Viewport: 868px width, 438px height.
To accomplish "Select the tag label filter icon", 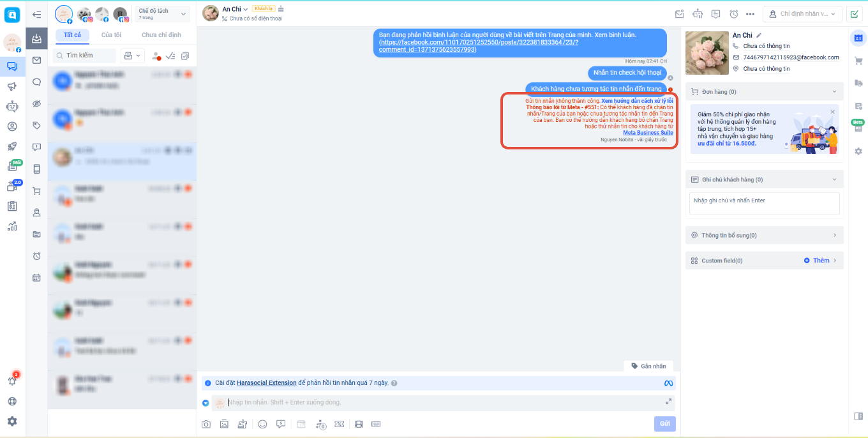I will (37, 125).
